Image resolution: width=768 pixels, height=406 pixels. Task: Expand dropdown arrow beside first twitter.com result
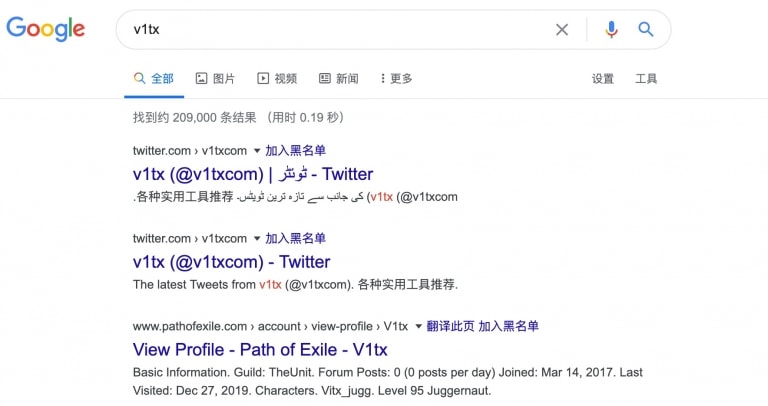click(x=257, y=151)
